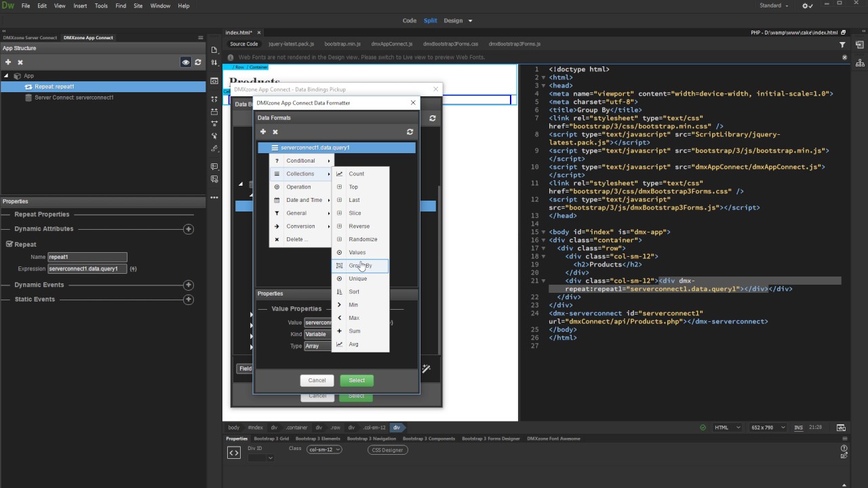The width and height of the screenshot is (868, 488).
Task: Add a Dynamic Event with plus button
Action: point(189,285)
